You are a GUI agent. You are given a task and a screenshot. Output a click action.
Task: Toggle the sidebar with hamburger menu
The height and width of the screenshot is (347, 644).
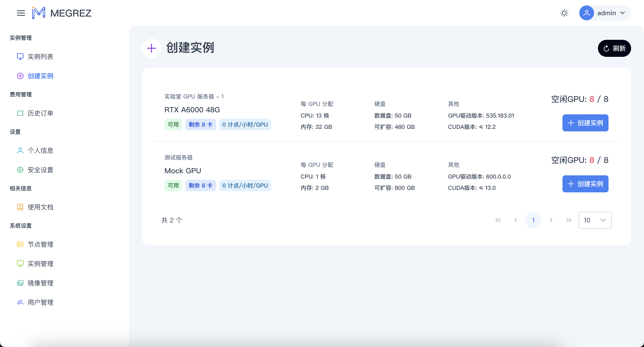[21, 13]
